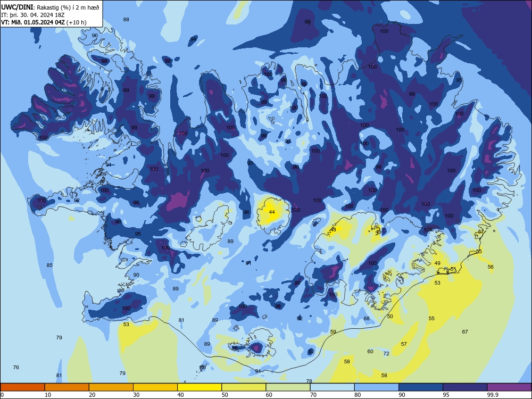The height and width of the screenshot is (399, 532).
Task: Click the 60–70 light green legend swatch
Action: tap(288, 387)
